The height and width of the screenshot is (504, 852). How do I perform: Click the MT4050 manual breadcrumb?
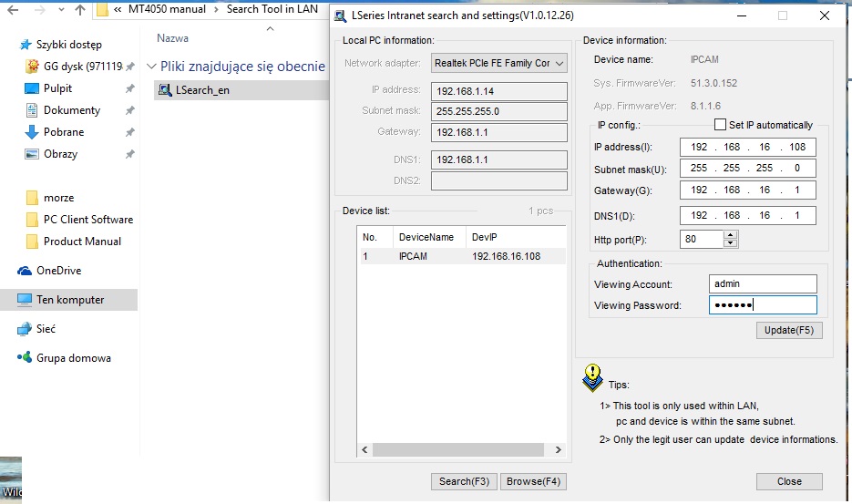tap(167, 9)
